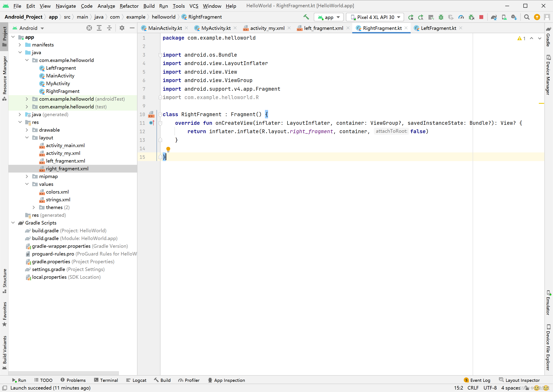This screenshot has height=392, width=553.
Task: Click the Debug app bug icon
Action: (x=441, y=17)
